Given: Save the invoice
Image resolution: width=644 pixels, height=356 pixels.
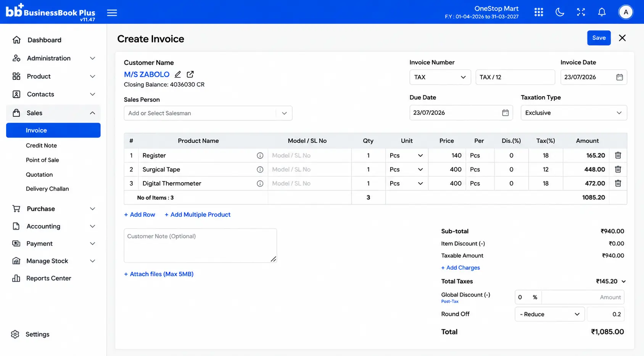Looking at the screenshot, I should tap(599, 38).
